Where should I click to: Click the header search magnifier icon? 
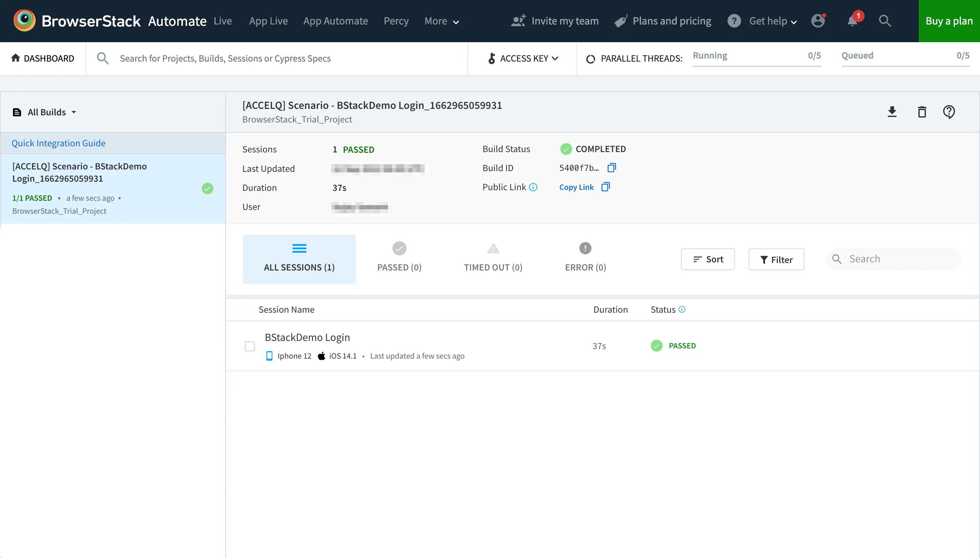(885, 21)
